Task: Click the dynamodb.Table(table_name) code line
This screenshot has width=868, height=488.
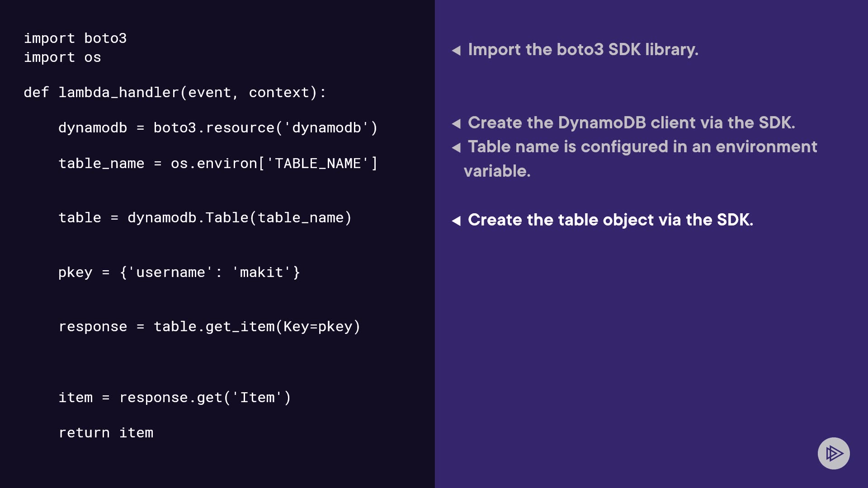Action: pos(205,218)
